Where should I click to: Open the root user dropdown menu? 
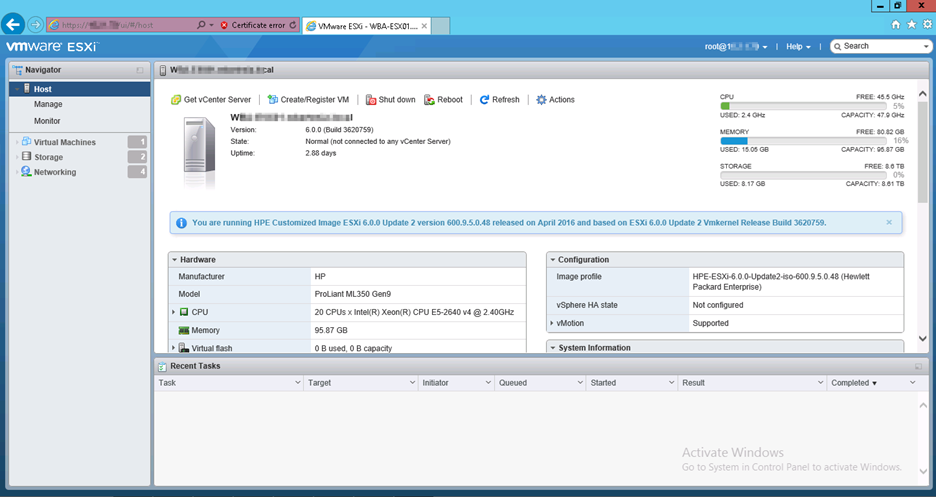(x=735, y=47)
